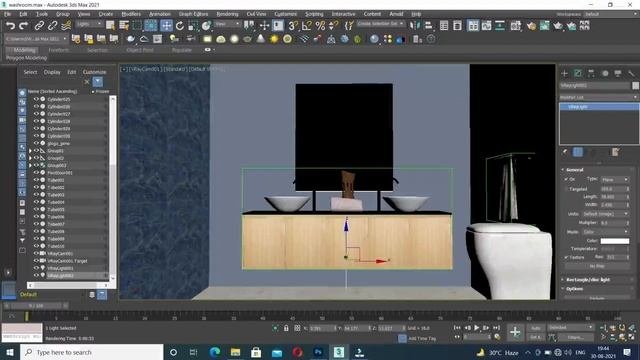The width and height of the screenshot is (640, 360).
Task: Click the No Map texture button
Action: point(597,266)
